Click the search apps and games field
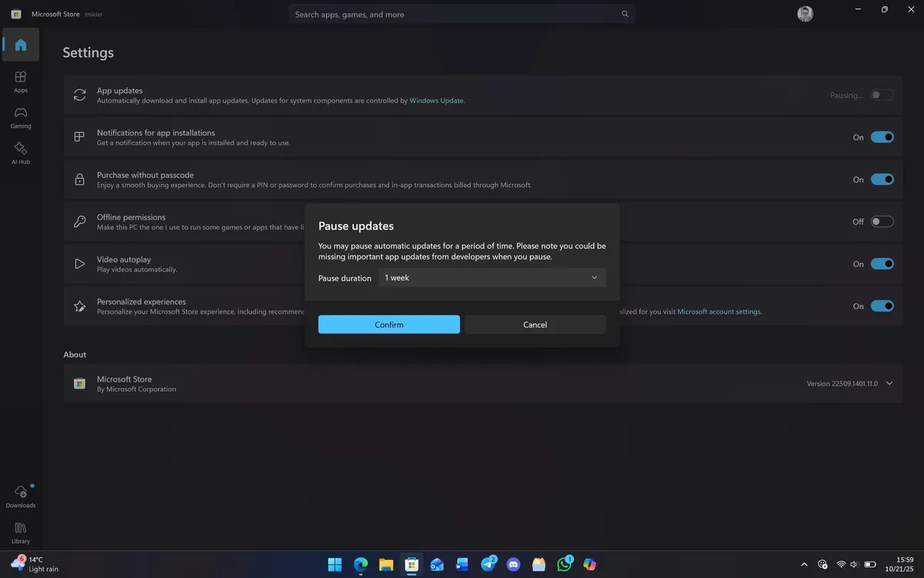Image resolution: width=924 pixels, height=578 pixels. point(462,14)
